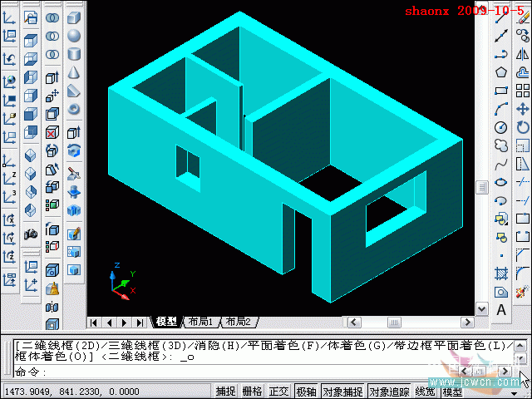Image resolution: width=532 pixels, height=399 pixels.
Task: Choose the Delete Faces tool with red X
Action: point(52,132)
